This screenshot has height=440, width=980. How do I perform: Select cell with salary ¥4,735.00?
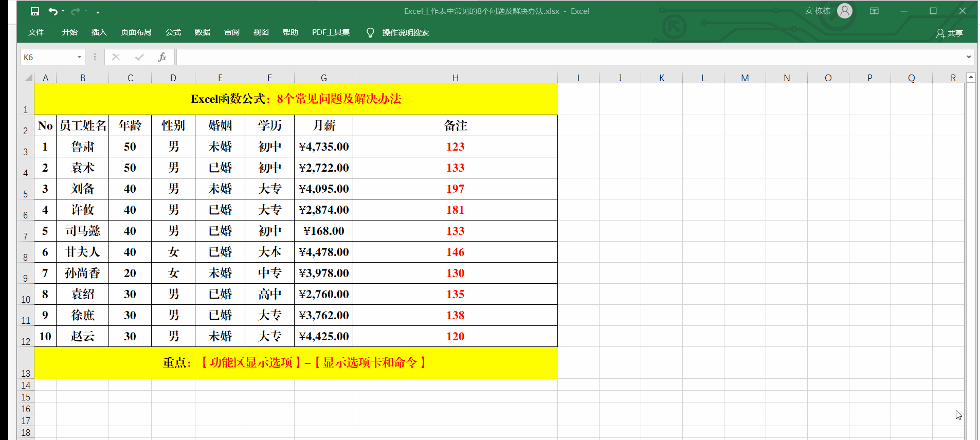324,146
